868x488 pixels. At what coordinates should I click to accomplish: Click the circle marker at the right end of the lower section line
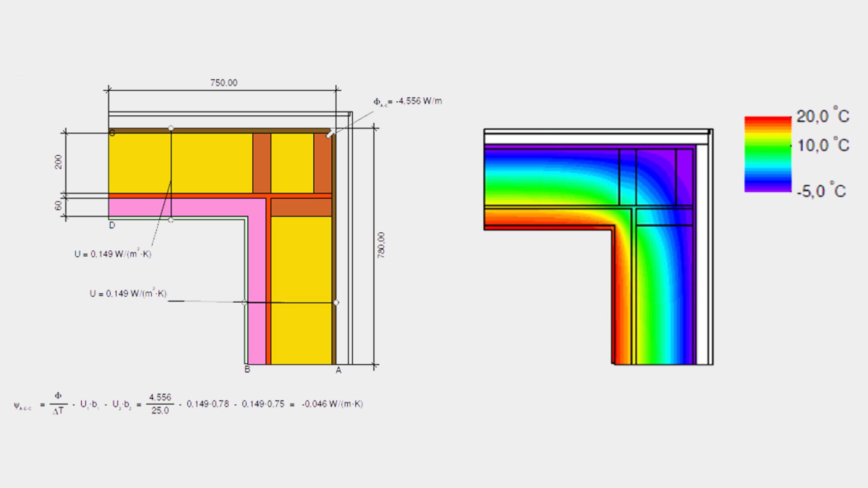pyautogui.click(x=336, y=302)
